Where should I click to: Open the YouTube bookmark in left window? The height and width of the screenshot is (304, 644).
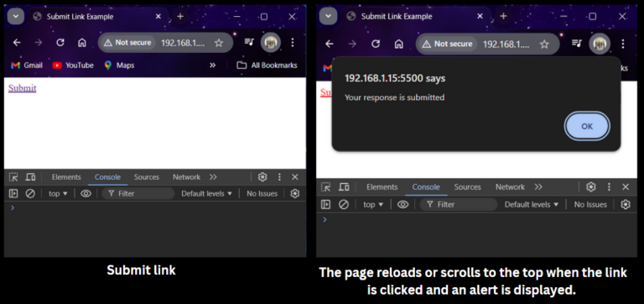[73, 65]
